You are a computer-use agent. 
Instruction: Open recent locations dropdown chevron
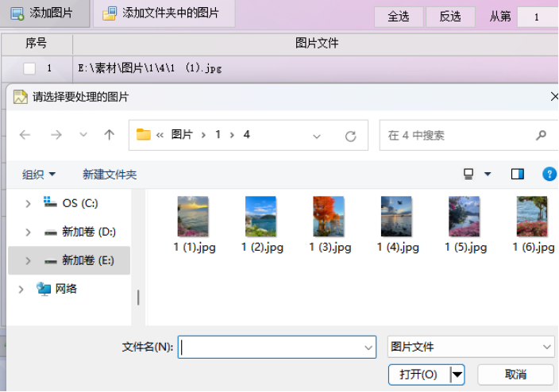coord(83,135)
